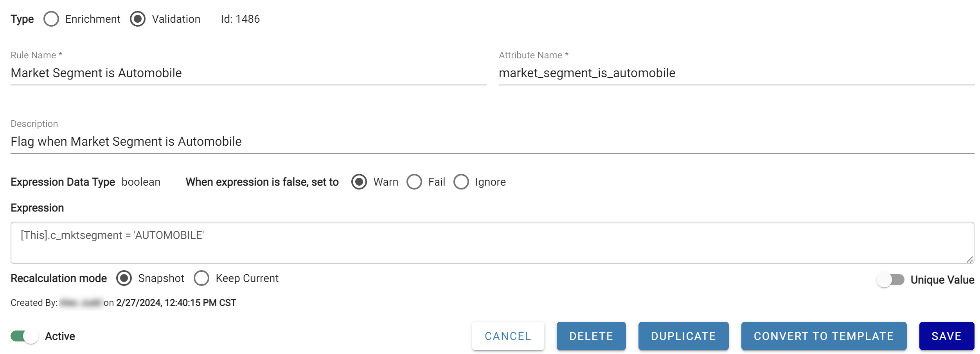Select the Enrichment type radio button
This screenshot has height=354, width=980.
(x=51, y=19)
